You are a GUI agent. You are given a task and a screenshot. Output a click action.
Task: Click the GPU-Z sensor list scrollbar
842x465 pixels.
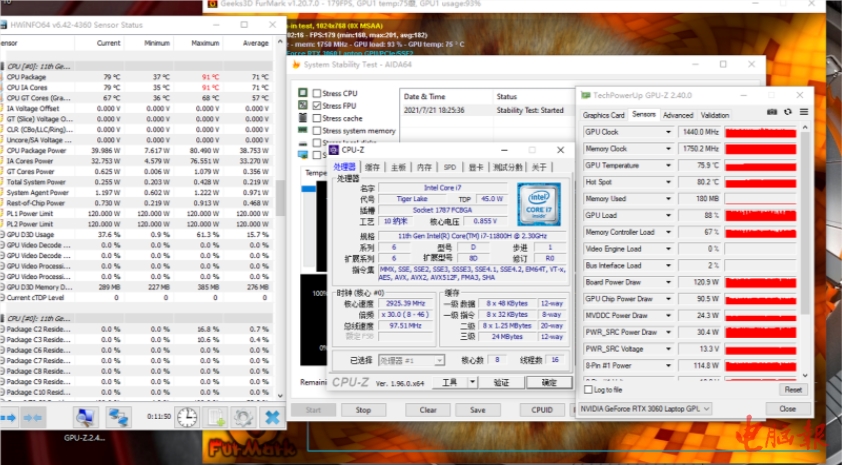coord(807,250)
